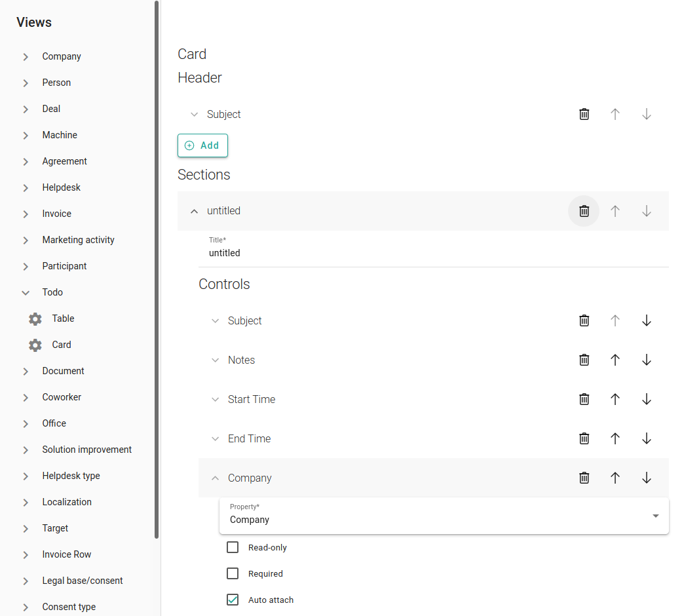Image resolution: width=684 pixels, height=616 pixels.
Task: Uncheck the Auto attach checkbox
Action: [233, 600]
